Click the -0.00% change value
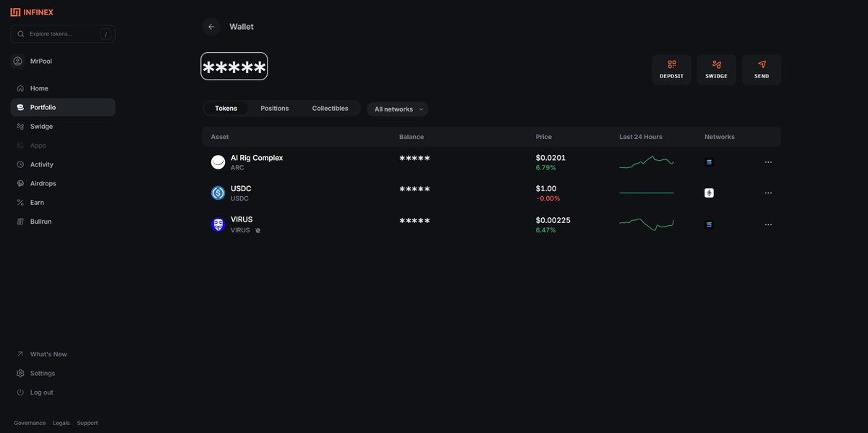 point(548,198)
